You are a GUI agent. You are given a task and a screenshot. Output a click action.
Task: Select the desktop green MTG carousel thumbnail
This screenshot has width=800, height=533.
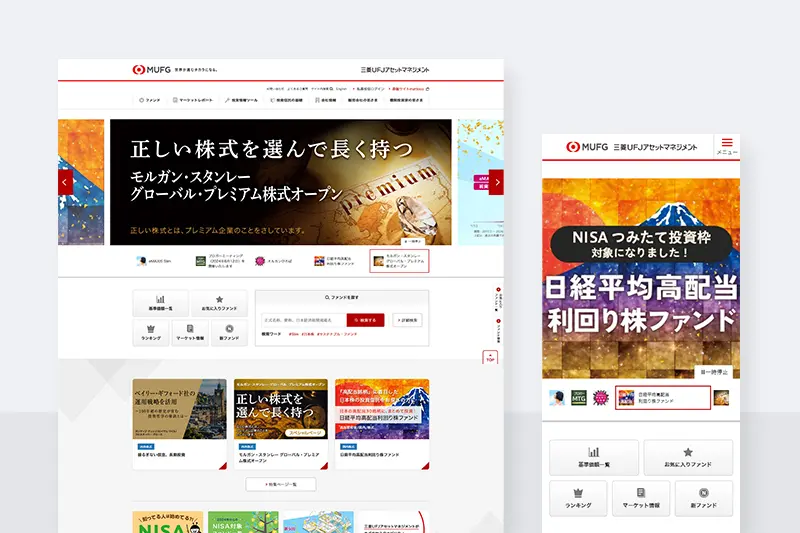220,261
